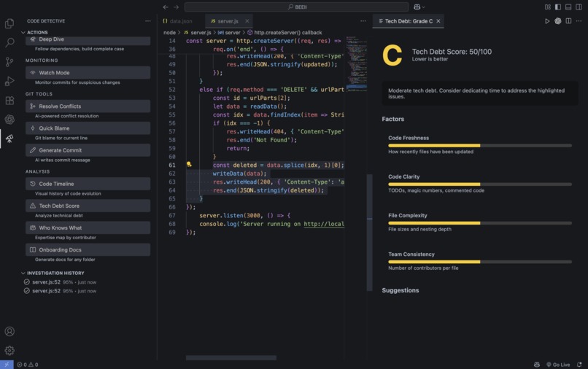Start Watch Mode monitoring
This screenshot has height=369, width=588.
coord(88,73)
